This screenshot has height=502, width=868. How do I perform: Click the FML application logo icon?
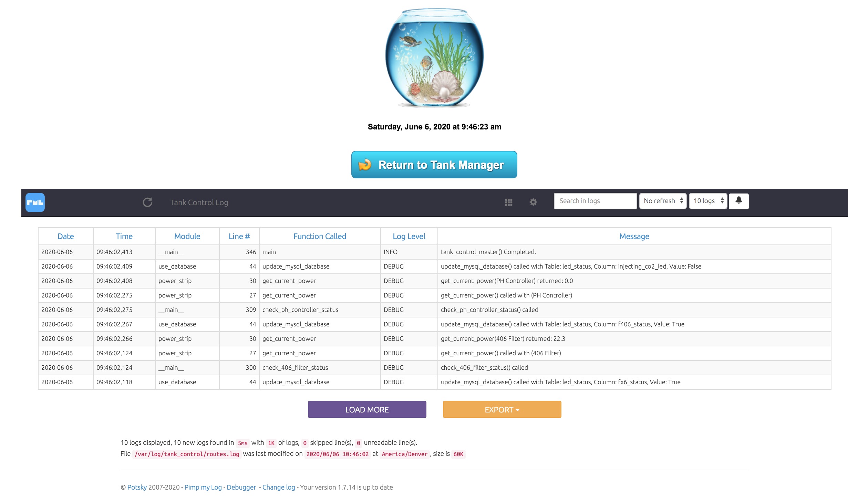click(x=35, y=202)
